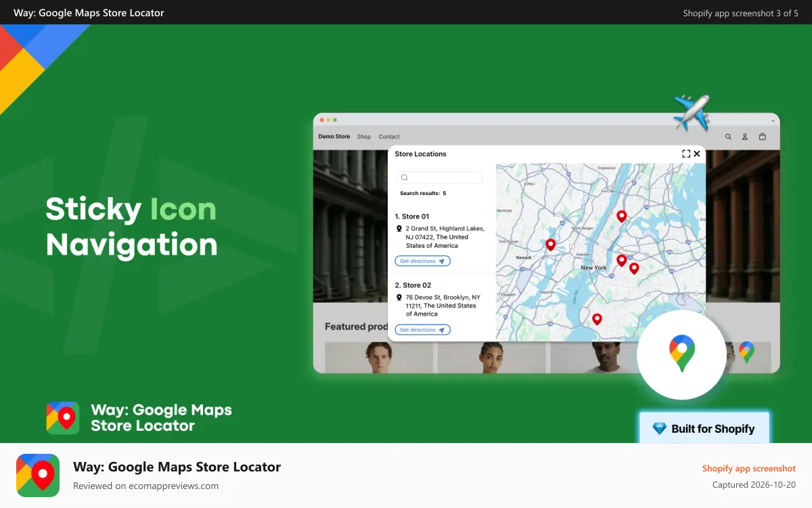Click the small sticky Google Maps icon on storefront

tap(746, 352)
